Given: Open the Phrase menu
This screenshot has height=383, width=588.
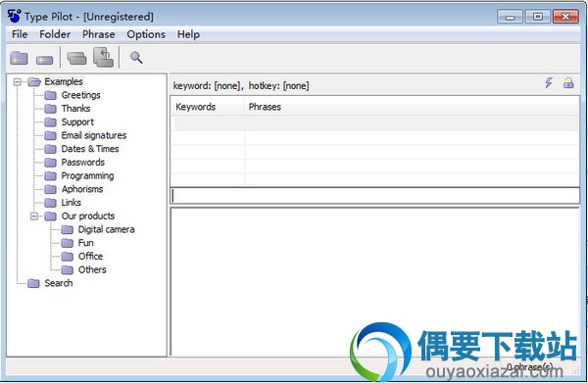Looking at the screenshot, I should click(x=99, y=34).
